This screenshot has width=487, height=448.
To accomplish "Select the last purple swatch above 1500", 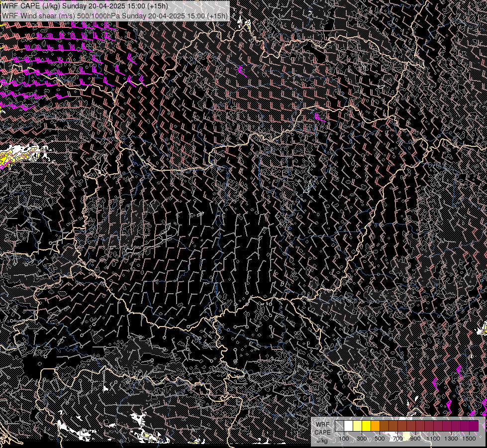I will (x=474, y=426).
